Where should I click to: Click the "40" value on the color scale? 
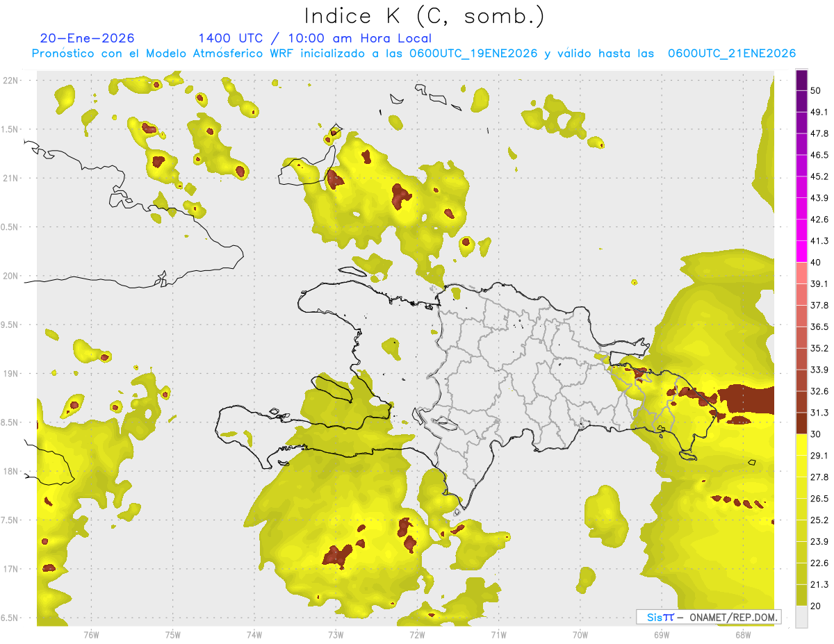(816, 262)
